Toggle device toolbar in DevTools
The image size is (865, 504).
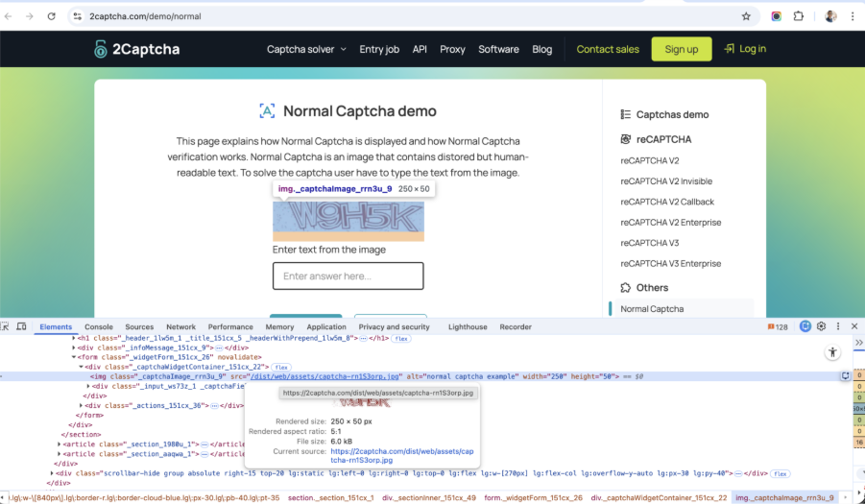point(21,326)
